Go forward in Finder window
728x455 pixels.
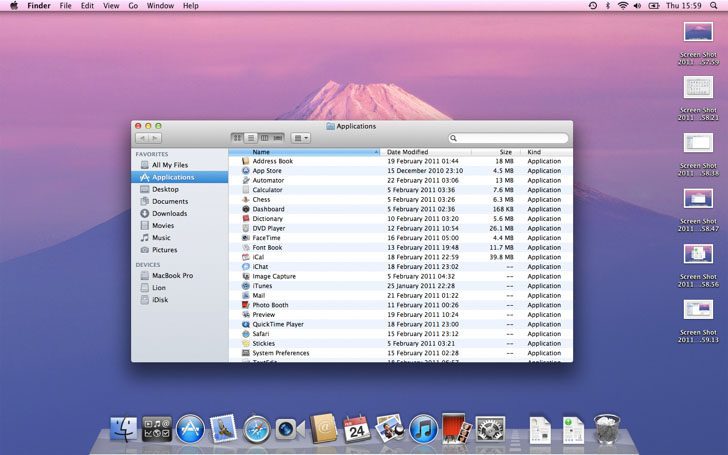point(155,138)
